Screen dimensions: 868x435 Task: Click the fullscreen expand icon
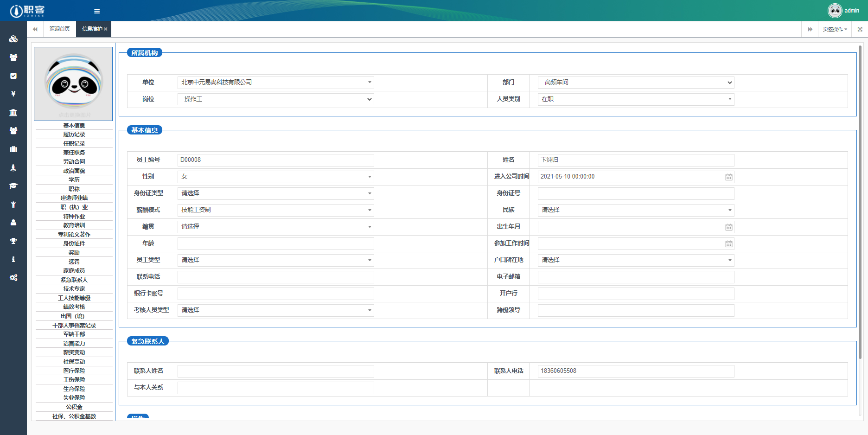click(x=860, y=29)
